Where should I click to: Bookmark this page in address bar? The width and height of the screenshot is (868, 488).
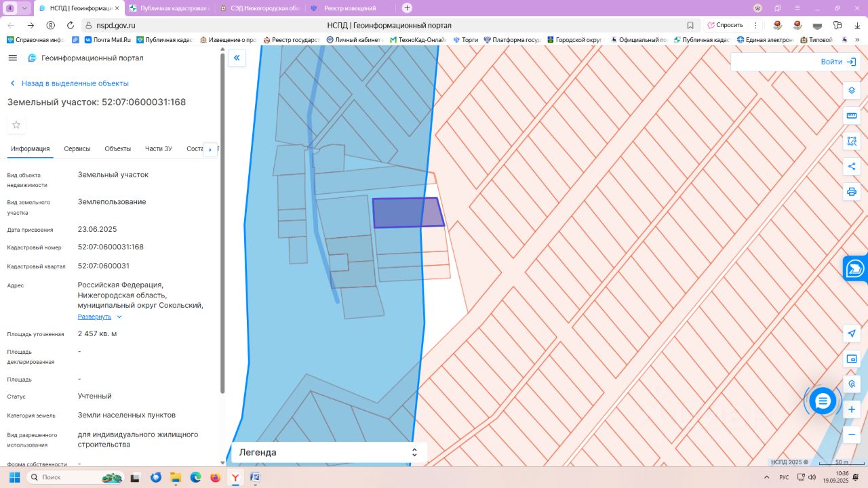tap(690, 25)
